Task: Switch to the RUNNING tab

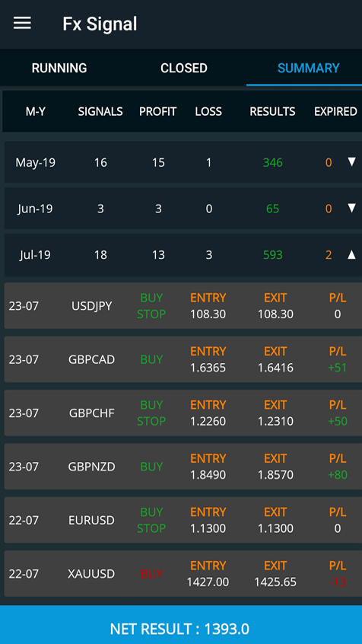Action: pyautogui.click(x=59, y=68)
